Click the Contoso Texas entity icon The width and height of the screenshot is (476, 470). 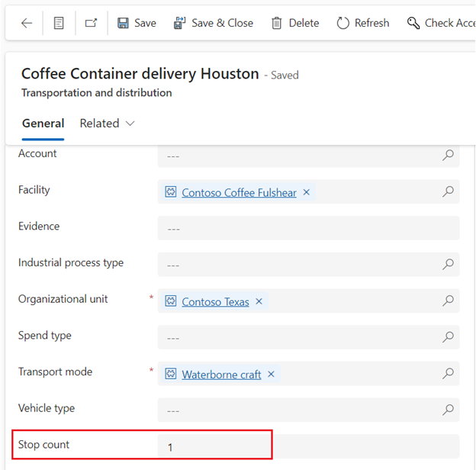pyautogui.click(x=171, y=301)
